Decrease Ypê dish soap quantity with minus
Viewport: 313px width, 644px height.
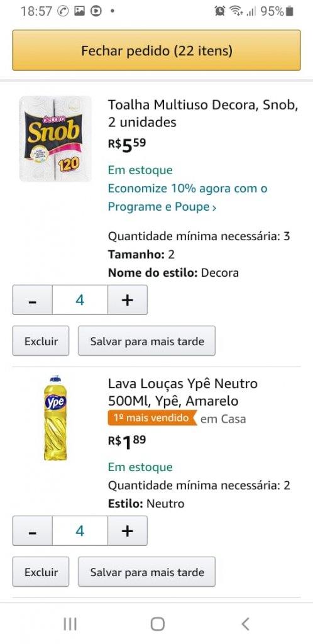(33, 531)
